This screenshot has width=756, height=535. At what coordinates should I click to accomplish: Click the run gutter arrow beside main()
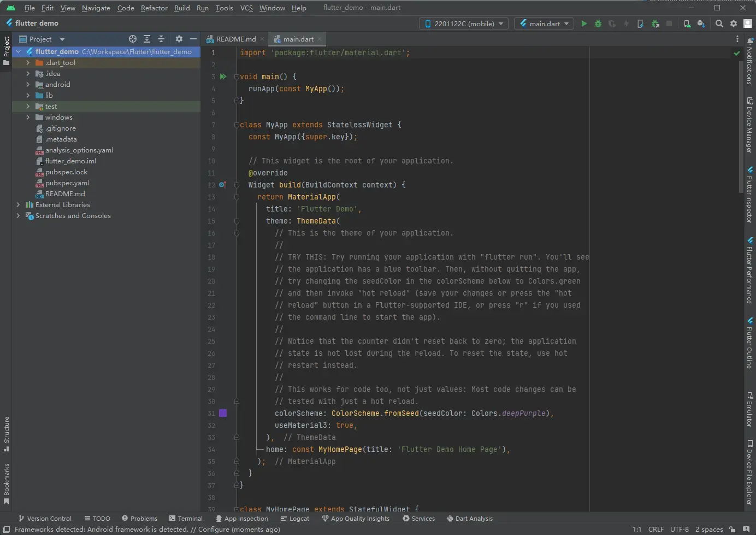(x=223, y=77)
